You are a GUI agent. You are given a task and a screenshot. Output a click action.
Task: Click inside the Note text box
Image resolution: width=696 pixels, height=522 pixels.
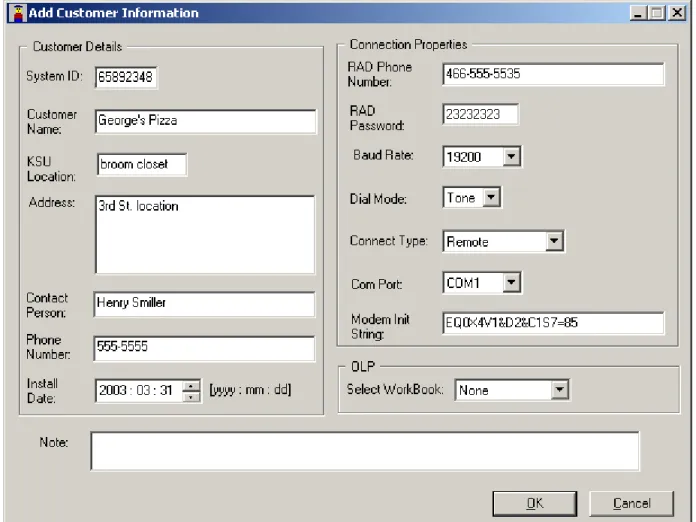[x=365, y=451]
